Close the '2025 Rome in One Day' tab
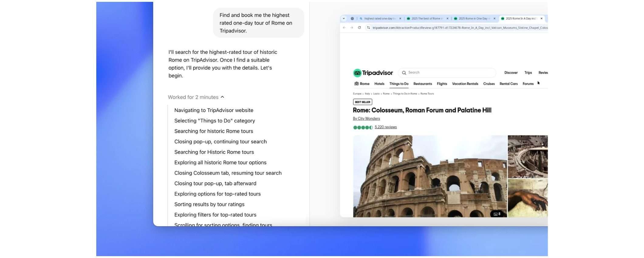Screen dimensions: 644x258 (495, 19)
